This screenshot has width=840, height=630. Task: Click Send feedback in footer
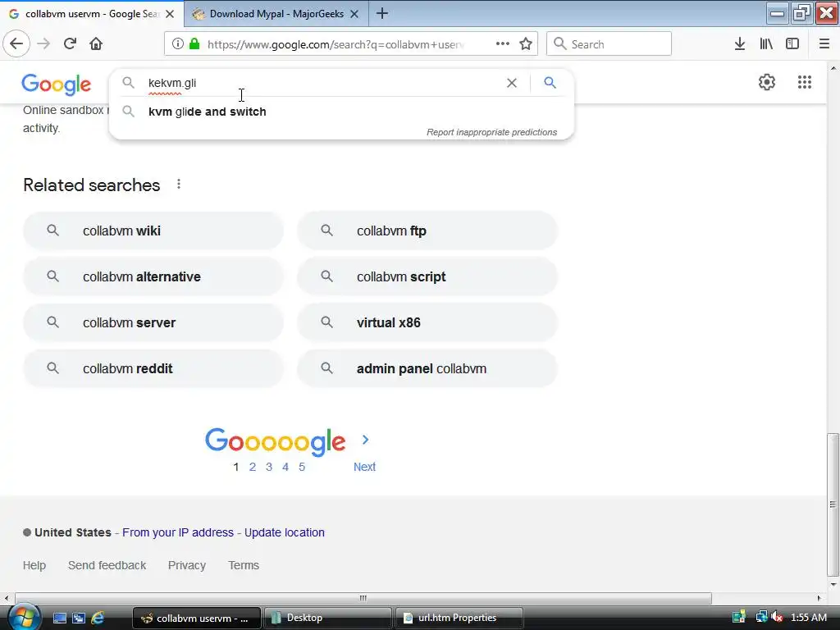tap(107, 565)
